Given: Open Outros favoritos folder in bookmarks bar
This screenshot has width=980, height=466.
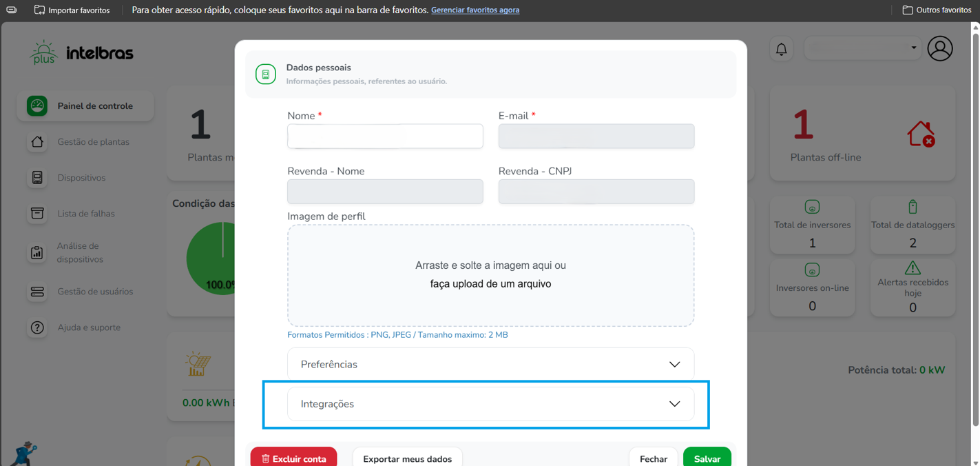Looking at the screenshot, I should click(937, 10).
